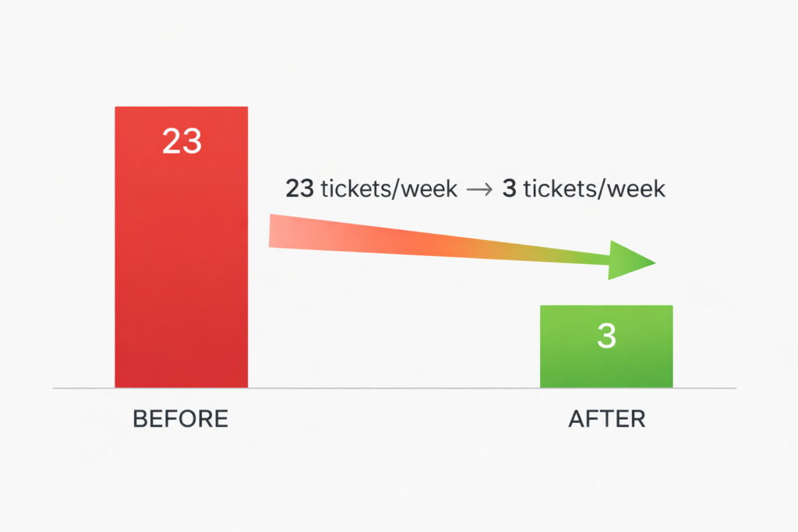Select the AFTER axis label
The height and width of the screenshot is (532, 798).
tap(606, 419)
